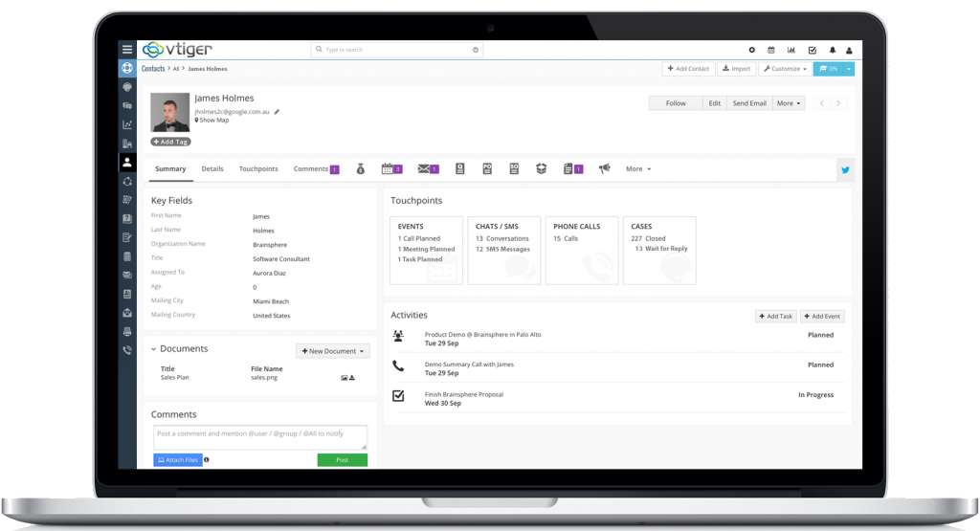Download the sales.png document
This screenshot has height=531, width=980.
[352, 378]
